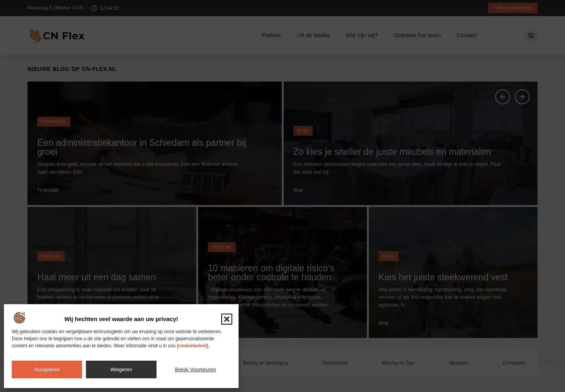Select the Computers category

pyautogui.click(x=514, y=363)
